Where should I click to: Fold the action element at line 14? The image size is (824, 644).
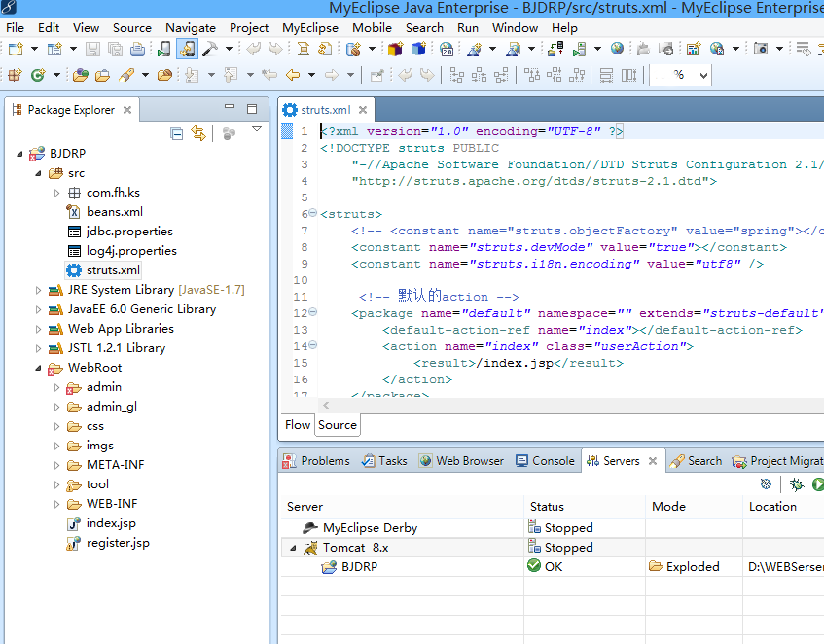point(312,345)
